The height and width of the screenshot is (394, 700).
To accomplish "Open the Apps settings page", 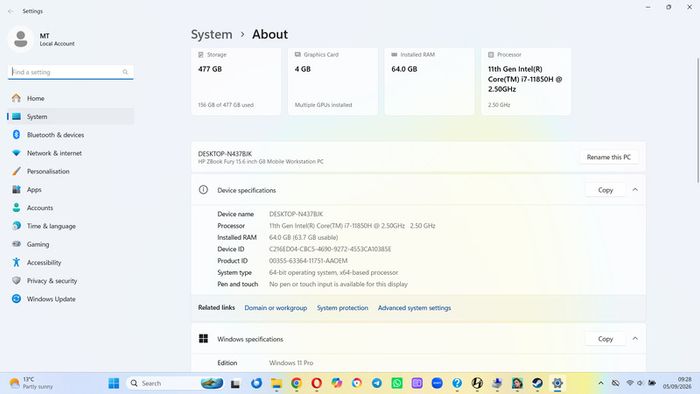I will tap(71, 190).
